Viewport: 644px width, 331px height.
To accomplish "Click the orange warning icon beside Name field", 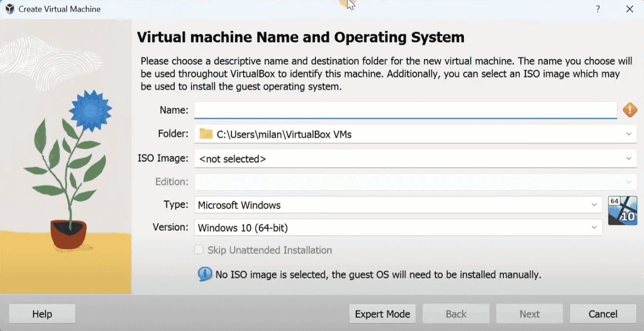I will (x=630, y=110).
